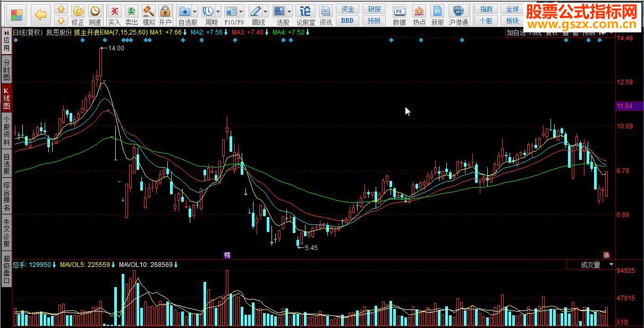The width and height of the screenshot is (644, 328).
Task: Switch to the 分时图 sidebar tab
Action: tap(6, 70)
